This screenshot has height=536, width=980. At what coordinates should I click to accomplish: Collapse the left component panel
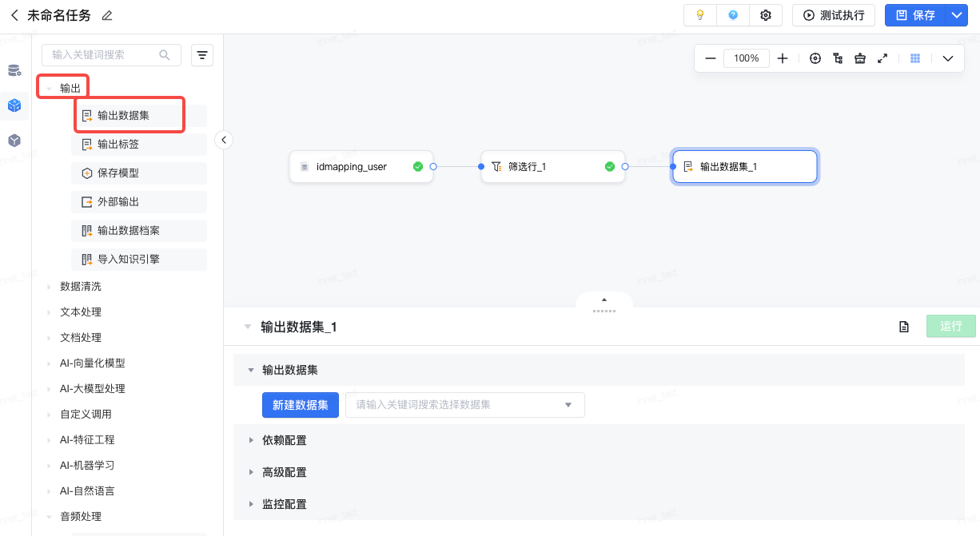pos(224,140)
